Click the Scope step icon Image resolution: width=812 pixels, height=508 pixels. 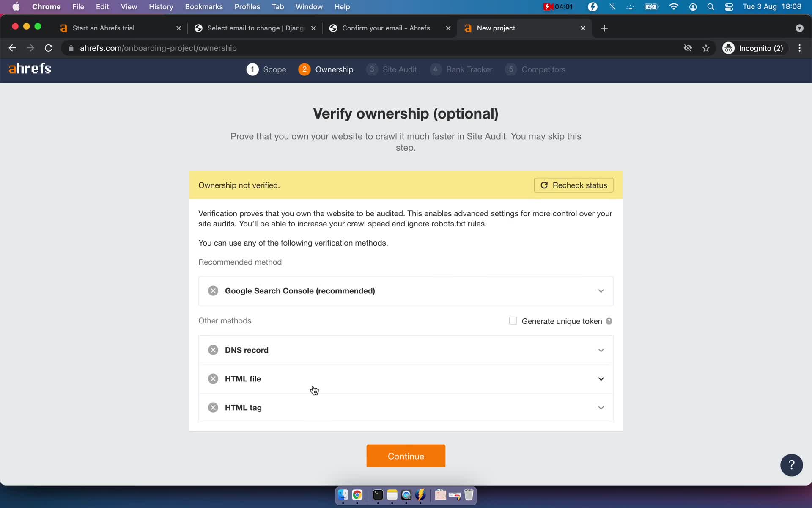[252, 69]
